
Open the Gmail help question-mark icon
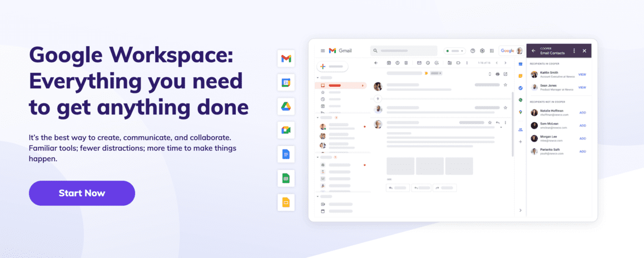(473, 51)
